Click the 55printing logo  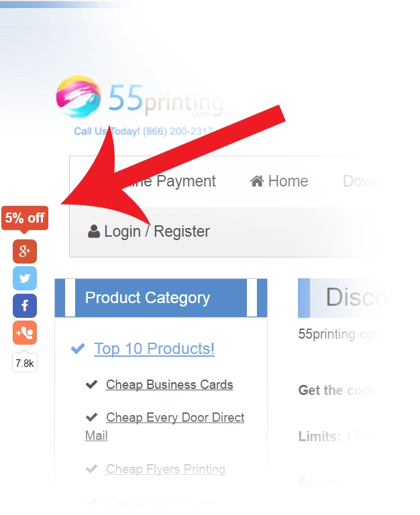pos(140,97)
